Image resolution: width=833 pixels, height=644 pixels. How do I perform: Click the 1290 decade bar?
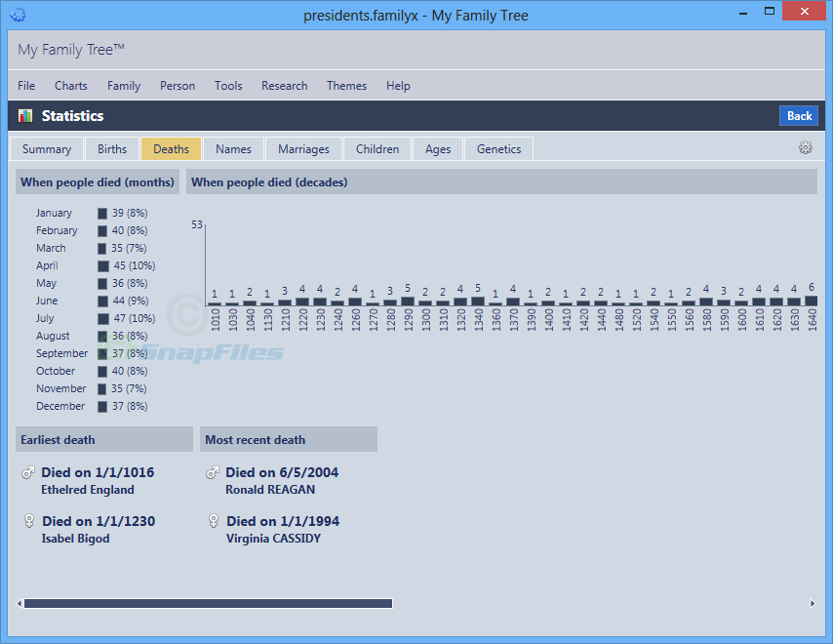408,301
